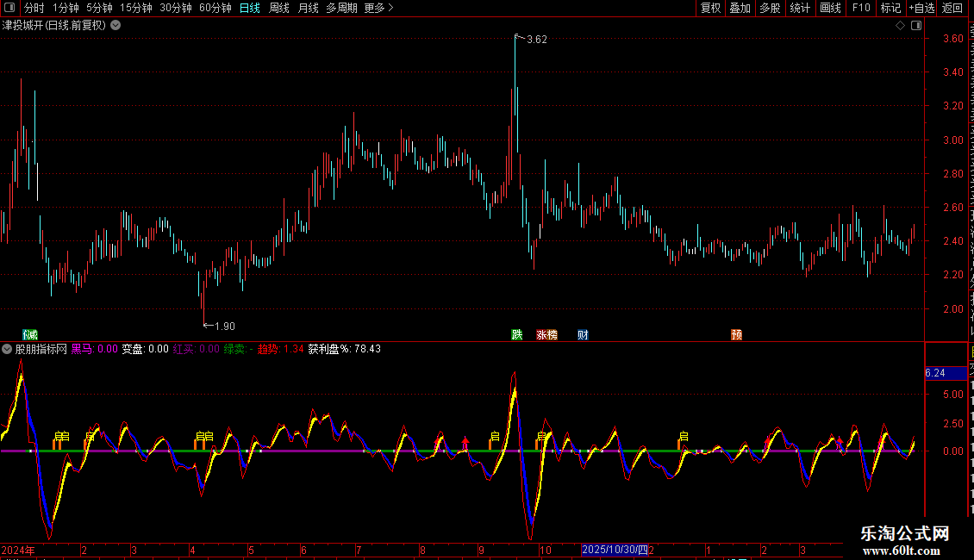Click the 2024年 timeline label
The width and height of the screenshot is (974, 560).
coord(18,550)
